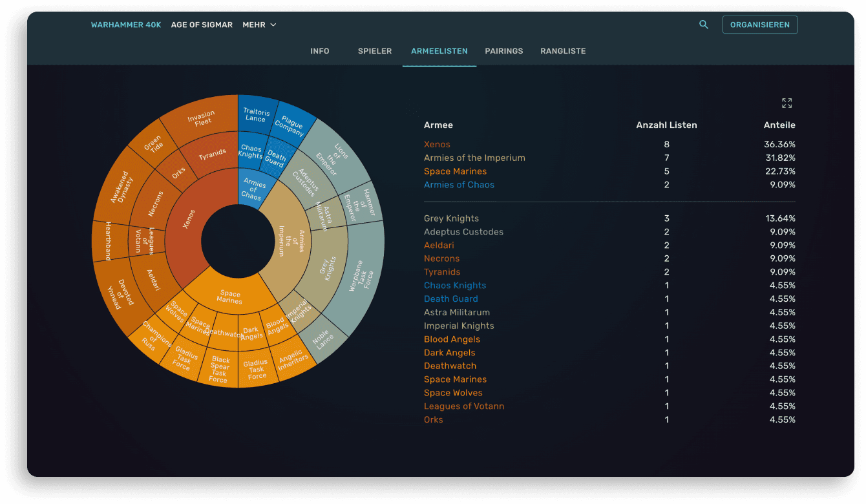
Task: Open the SPIELER tab
Action: click(x=375, y=51)
